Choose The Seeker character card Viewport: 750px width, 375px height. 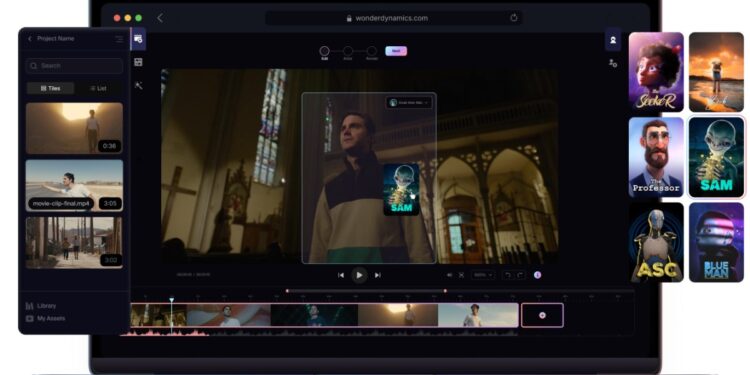(656, 72)
